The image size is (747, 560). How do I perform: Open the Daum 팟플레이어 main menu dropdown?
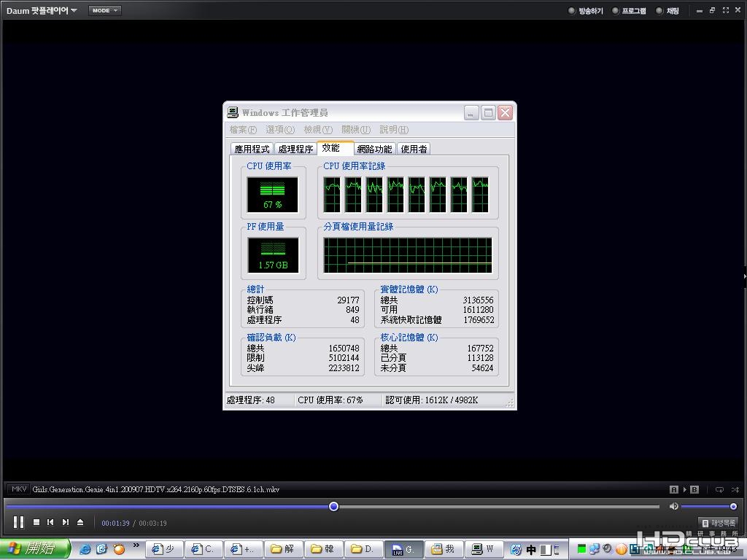(42, 10)
